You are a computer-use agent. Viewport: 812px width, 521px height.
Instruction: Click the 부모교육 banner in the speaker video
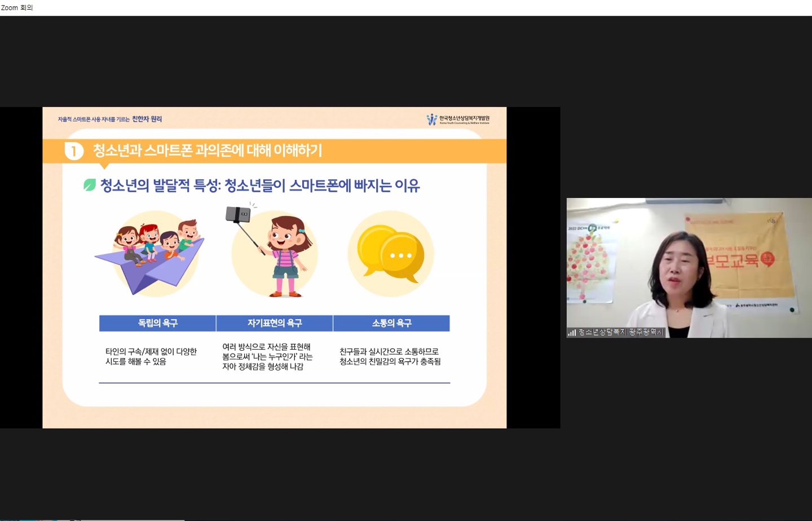(739, 260)
